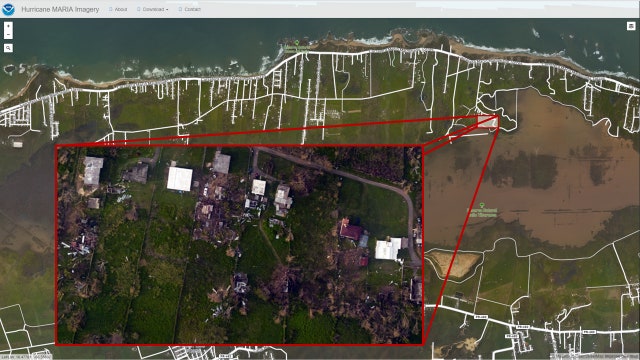Screen dimensions: 640x360
Task: Click the coordinate readout in bottom-left corner
Action: [26, 357]
